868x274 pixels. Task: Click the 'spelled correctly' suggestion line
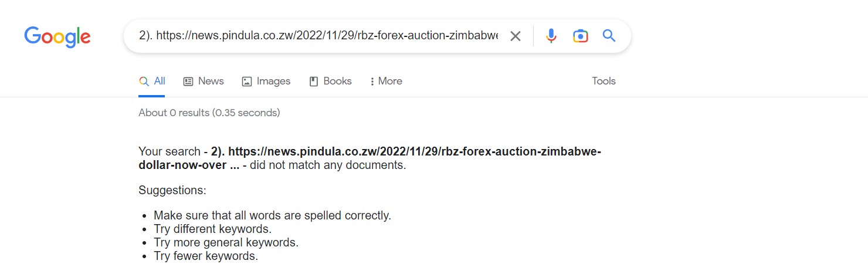272,216
